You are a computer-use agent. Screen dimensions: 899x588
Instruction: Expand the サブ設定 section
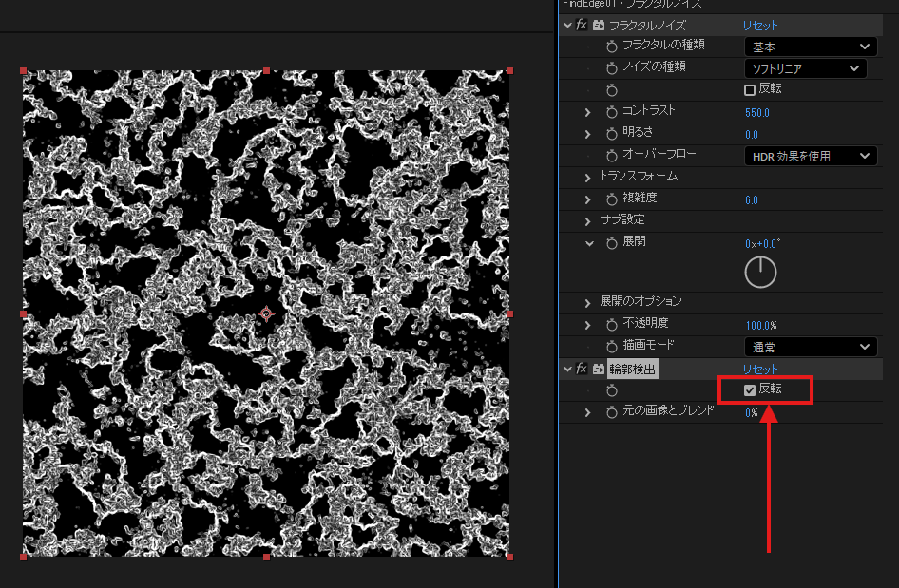pos(588,220)
